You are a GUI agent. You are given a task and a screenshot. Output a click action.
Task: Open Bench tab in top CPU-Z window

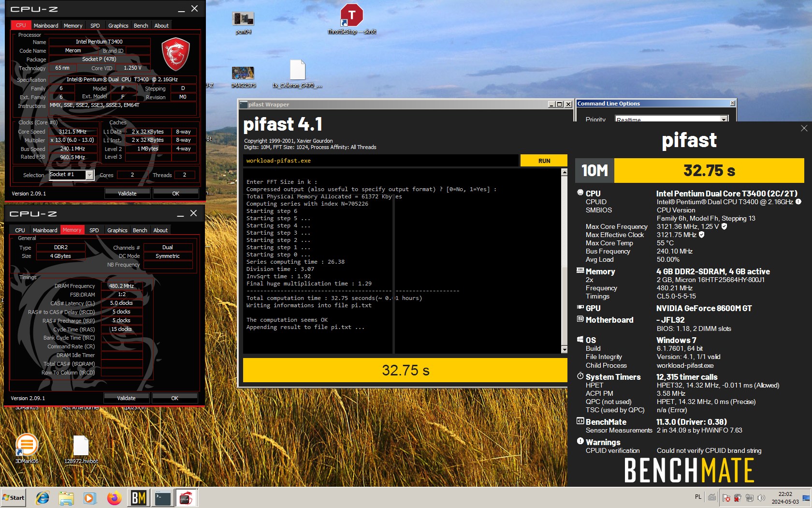(x=141, y=26)
